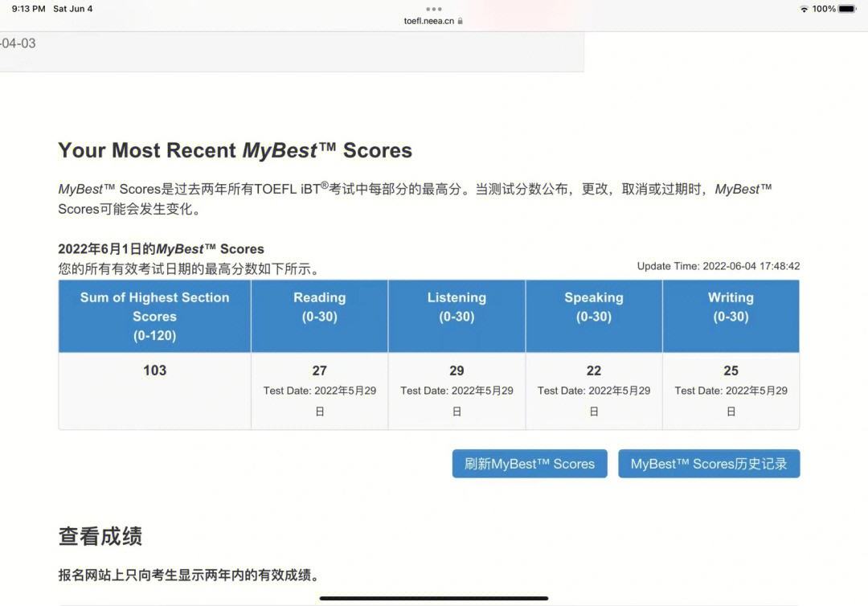The height and width of the screenshot is (606, 868).
Task: Select the 查看成绩 heading
Action: point(100,536)
